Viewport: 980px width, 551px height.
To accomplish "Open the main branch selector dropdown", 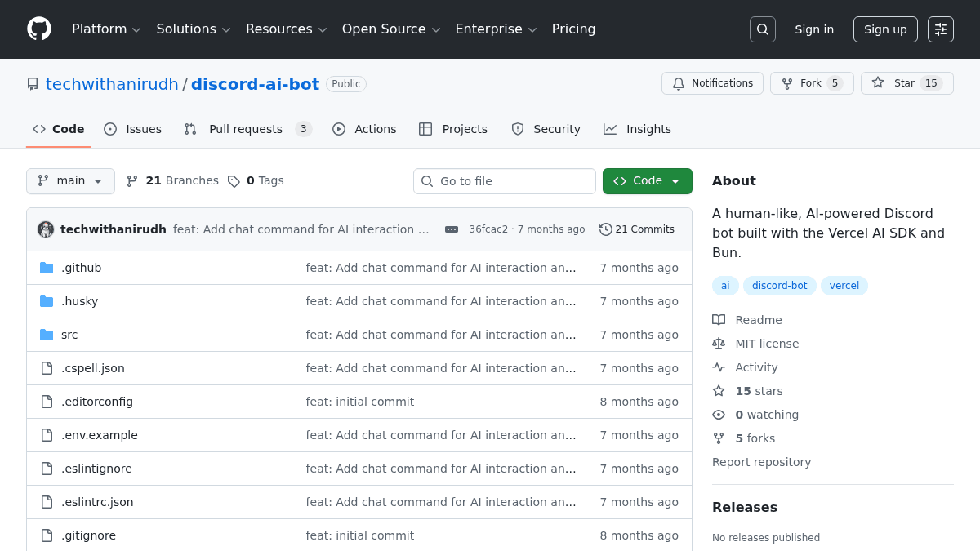I will (70, 181).
